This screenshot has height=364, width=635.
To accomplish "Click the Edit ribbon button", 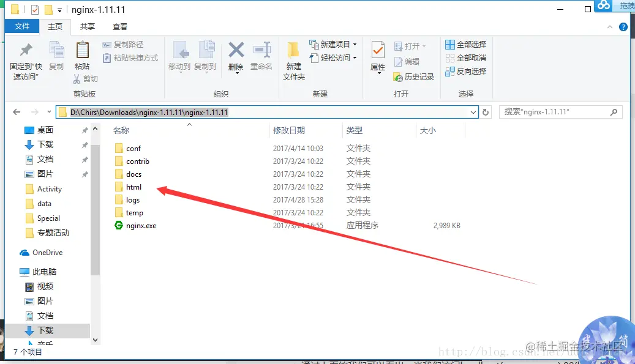I will click(x=407, y=61).
